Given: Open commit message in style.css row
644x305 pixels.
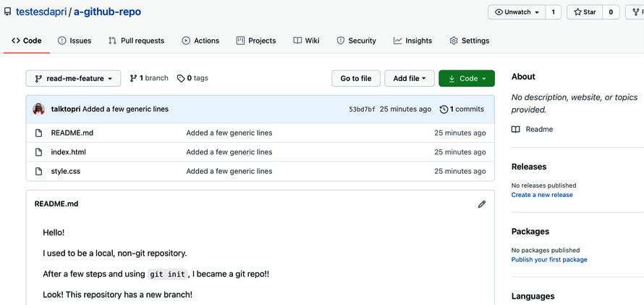Looking at the screenshot, I should point(229,172).
